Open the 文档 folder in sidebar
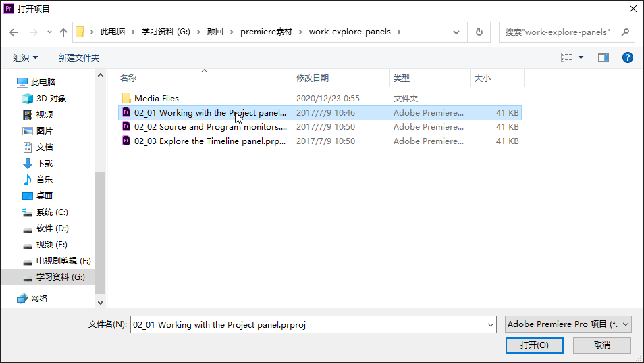The width and height of the screenshot is (644, 363). [x=45, y=147]
